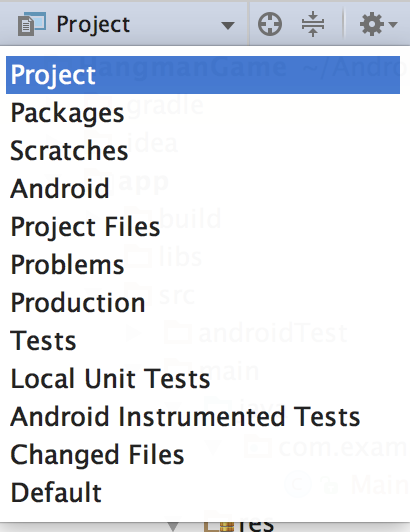
Task: Click the Scroll from Source crosshair icon
Action: click(x=270, y=24)
